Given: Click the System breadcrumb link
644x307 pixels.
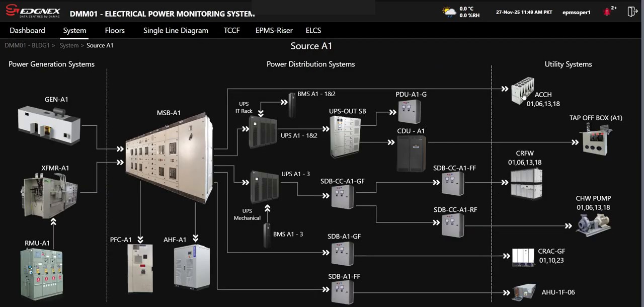Looking at the screenshot, I should (69, 45).
